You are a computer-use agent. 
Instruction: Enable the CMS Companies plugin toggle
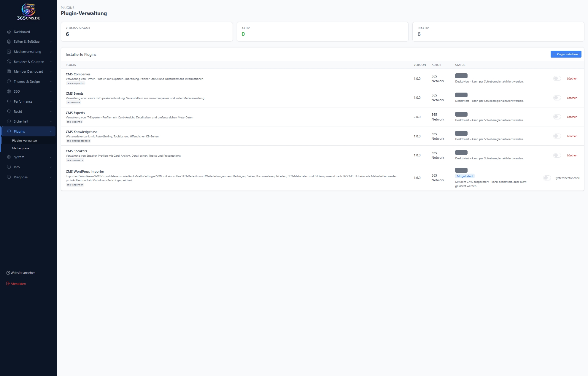click(x=557, y=79)
